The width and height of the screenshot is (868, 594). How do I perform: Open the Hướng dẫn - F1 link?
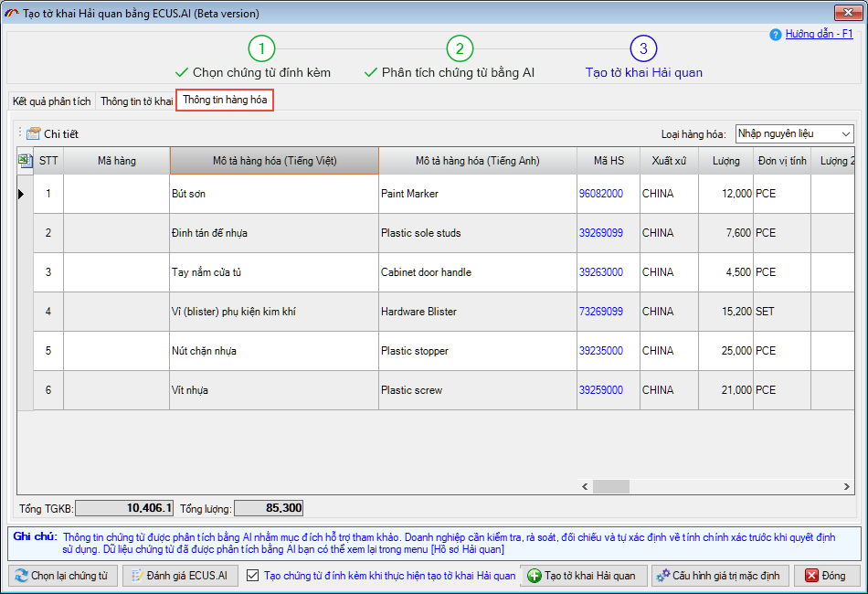click(x=819, y=34)
